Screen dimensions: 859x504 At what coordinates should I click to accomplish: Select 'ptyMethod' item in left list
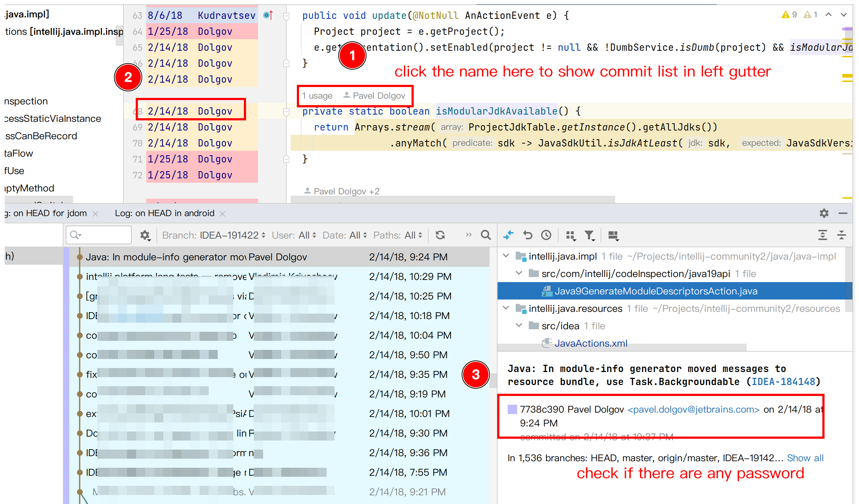[29, 188]
